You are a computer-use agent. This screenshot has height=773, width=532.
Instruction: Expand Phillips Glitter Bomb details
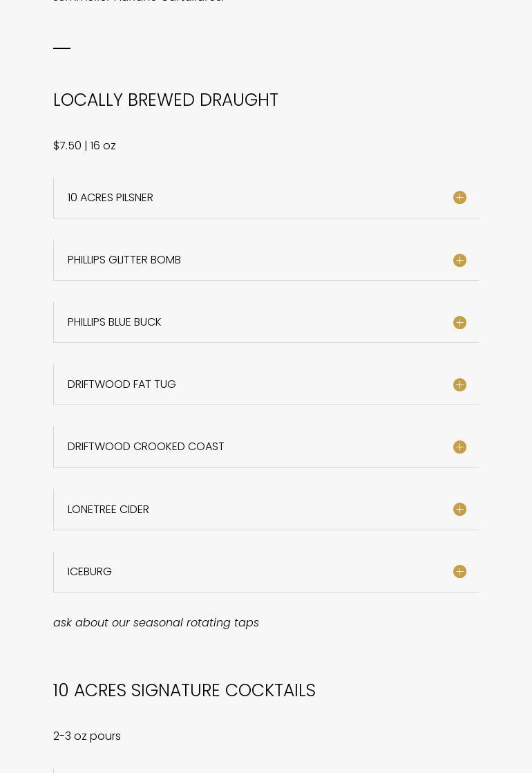124,260
